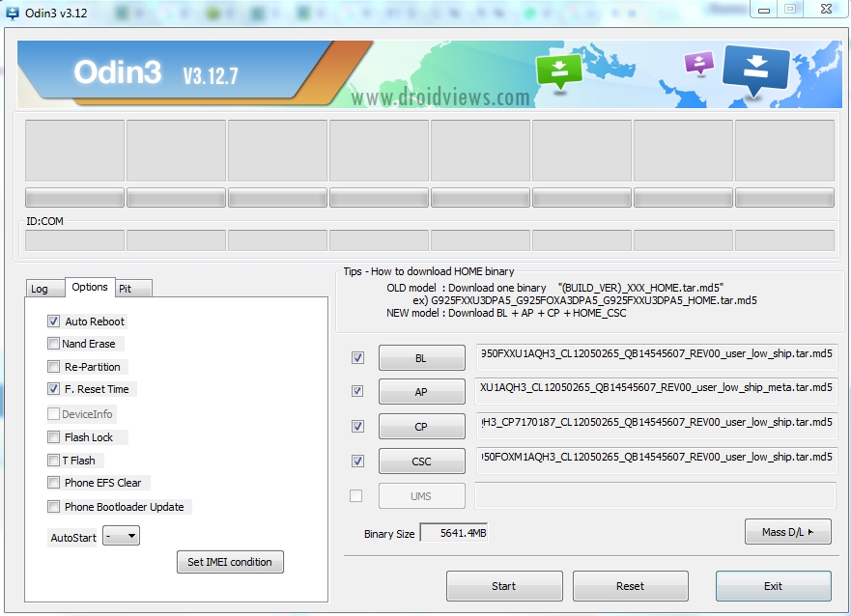Click the AP file path field
Viewport: 851px width, 616px height.
coord(656,391)
